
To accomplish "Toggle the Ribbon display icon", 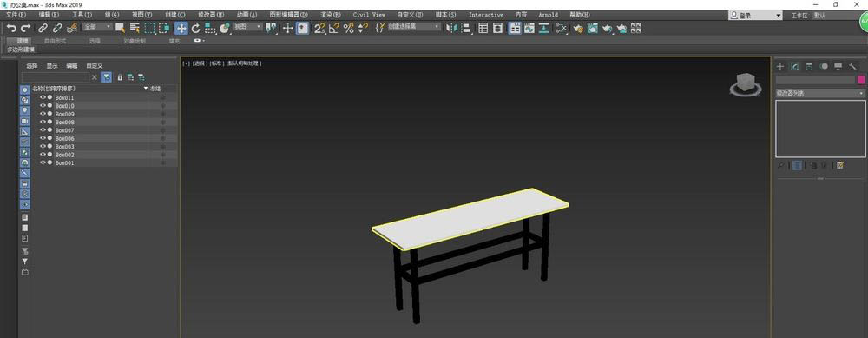I will point(515,28).
